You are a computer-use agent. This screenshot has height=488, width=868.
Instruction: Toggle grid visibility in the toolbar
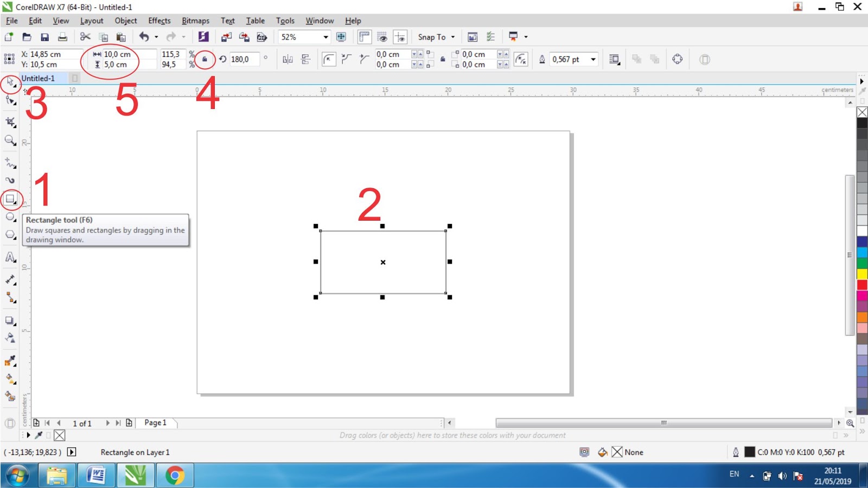coord(381,37)
